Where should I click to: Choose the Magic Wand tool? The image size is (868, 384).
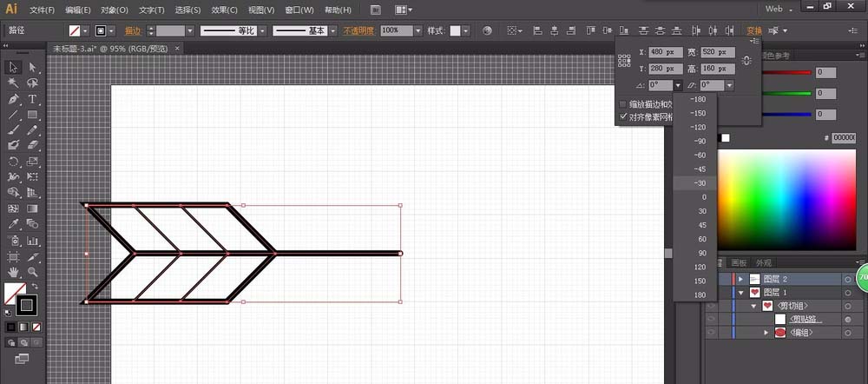tap(13, 83)
